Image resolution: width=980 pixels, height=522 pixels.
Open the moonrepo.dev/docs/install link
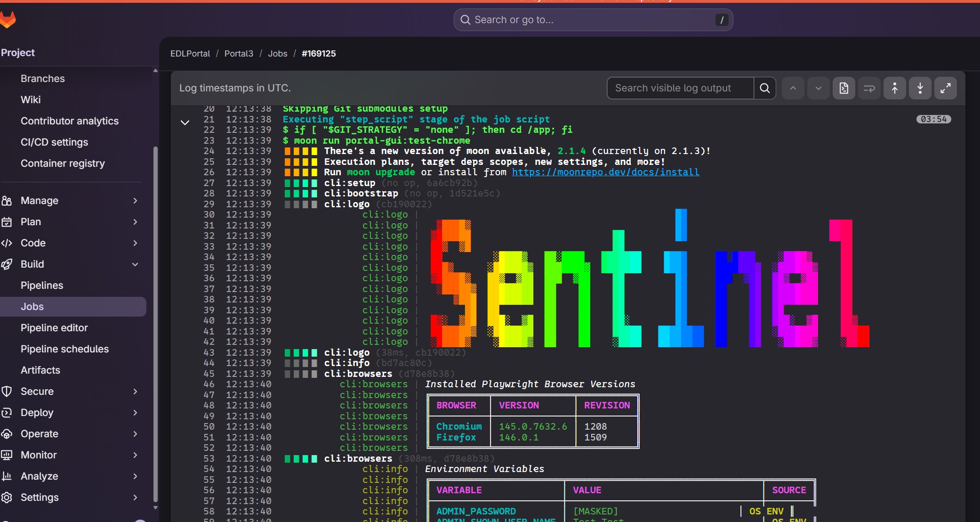pos(605,172)
